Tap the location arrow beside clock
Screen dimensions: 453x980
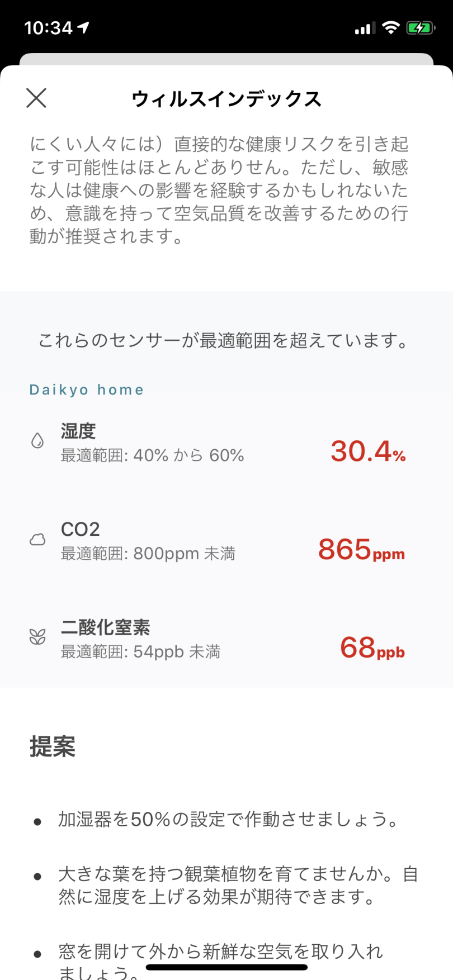83,27
